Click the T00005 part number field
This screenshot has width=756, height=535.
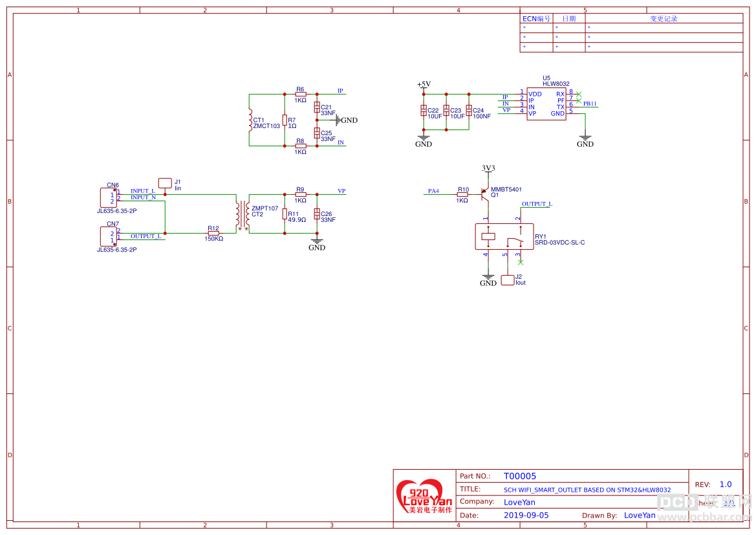pyautogui.click(x=520, y=476)
